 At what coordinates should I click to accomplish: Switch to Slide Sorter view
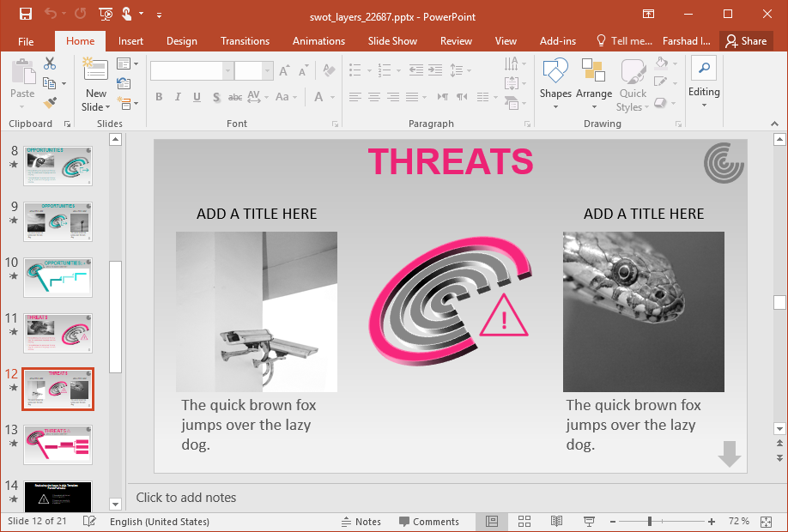(524, 522)
